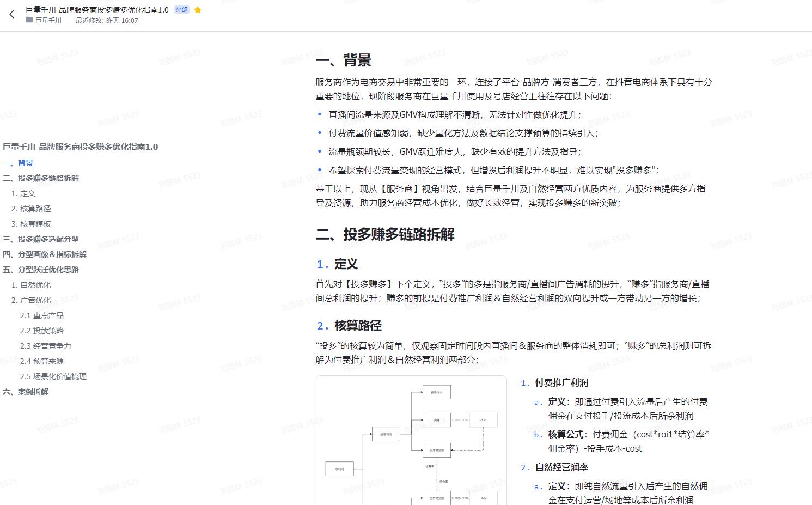
Task: Open 2.5 场景化价值梳理 in outline
Action: point(53,376)
